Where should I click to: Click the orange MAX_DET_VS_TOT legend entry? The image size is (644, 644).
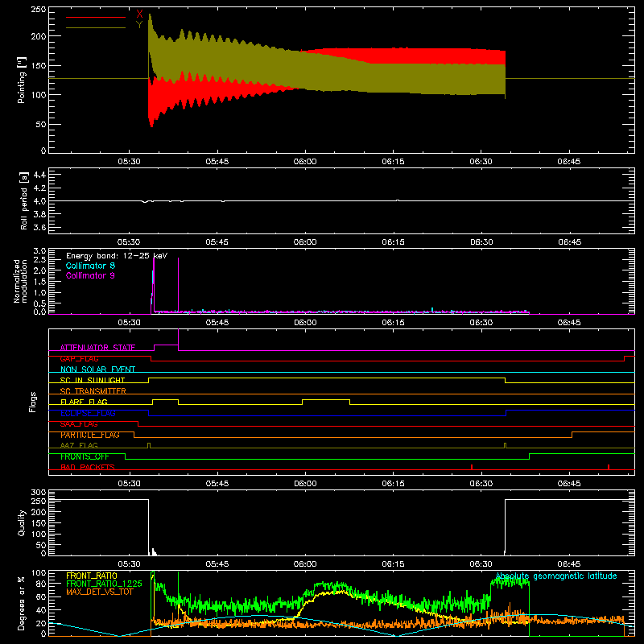(99, 592)
